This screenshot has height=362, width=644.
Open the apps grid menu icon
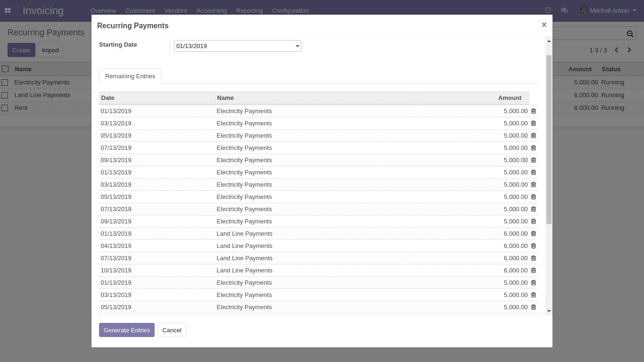[x=8, y=10]
